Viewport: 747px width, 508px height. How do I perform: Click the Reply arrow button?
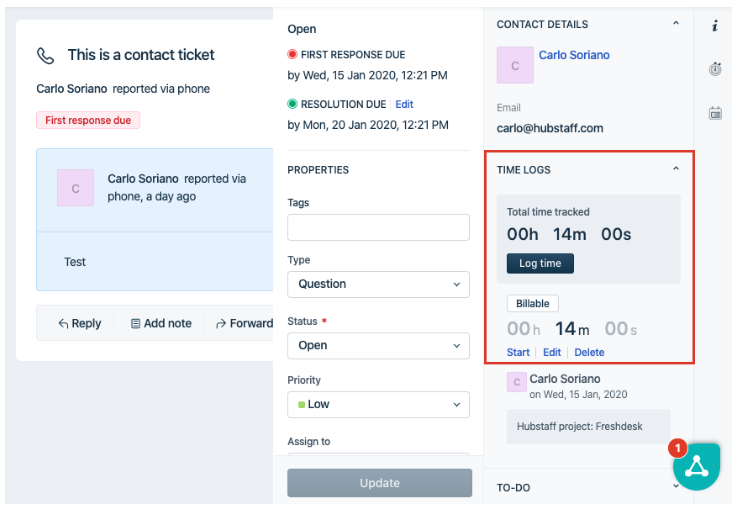pyautogui.click(x=79, y=323)
